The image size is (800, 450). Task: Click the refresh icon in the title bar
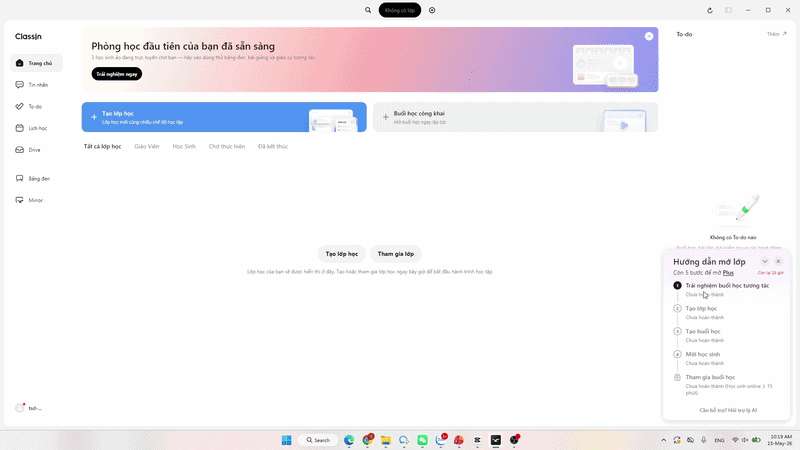click(x=710, y=10)
